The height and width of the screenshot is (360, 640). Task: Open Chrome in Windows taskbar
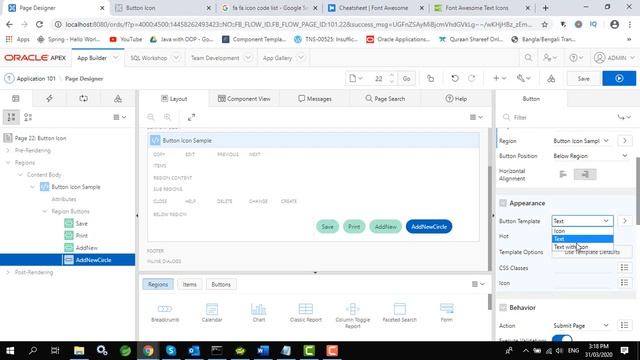[148, 350]
